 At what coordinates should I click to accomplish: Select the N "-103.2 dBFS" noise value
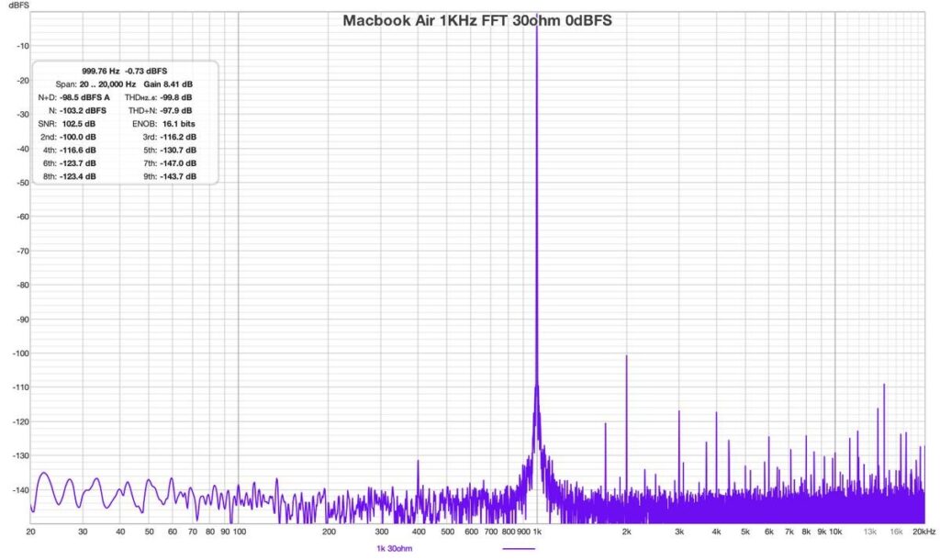[83, 110]
